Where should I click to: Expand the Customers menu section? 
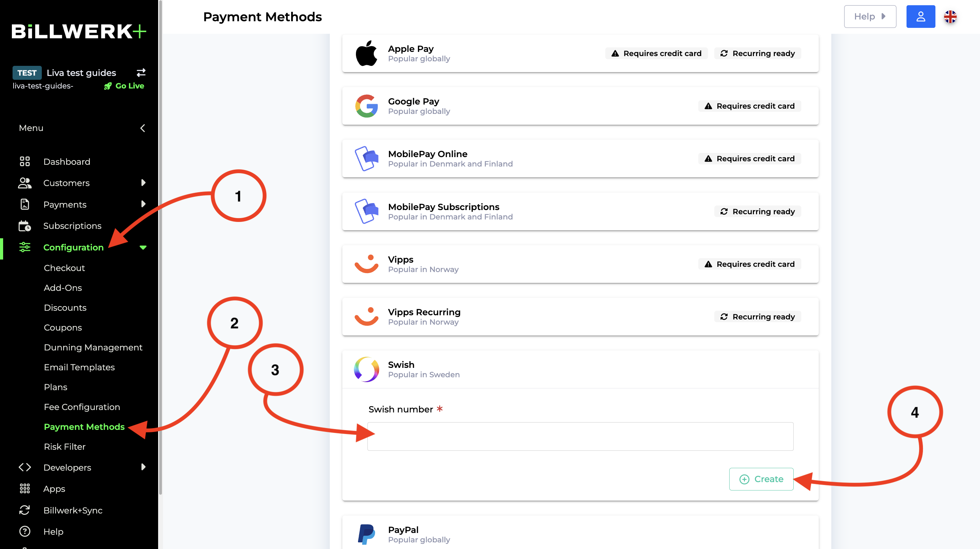tap(143, 183)
